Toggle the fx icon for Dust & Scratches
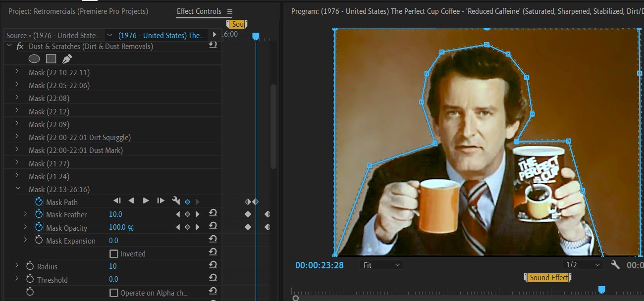The image size is (644, 301). click(20, 46)
